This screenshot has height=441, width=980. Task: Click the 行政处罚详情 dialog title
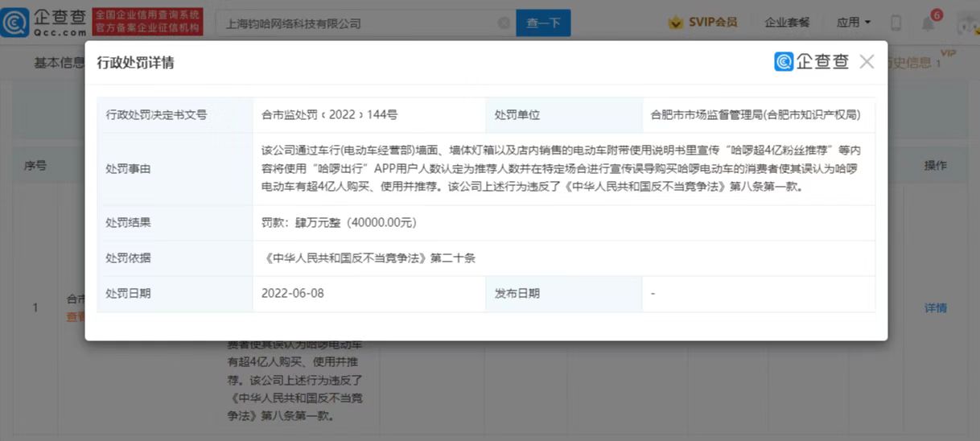coord(135,63)
